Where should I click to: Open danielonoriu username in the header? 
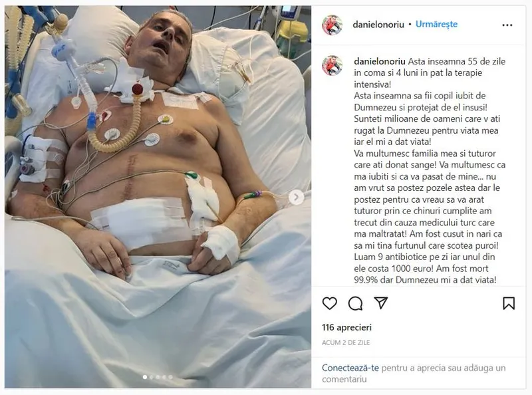378,25
